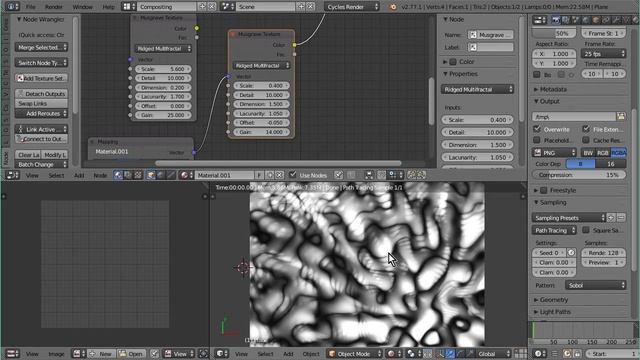640x360 pixels.
Task: Open the Cycles Render engine dropdown
Action: (352, 7)
